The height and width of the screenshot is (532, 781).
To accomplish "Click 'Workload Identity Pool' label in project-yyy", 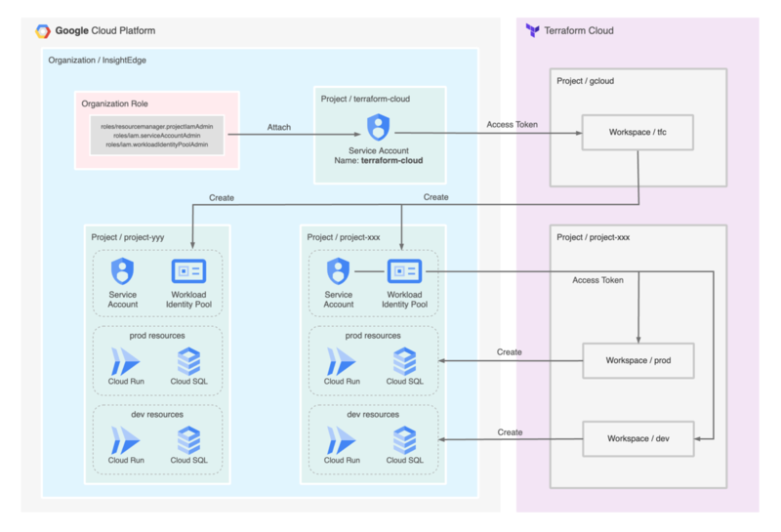I will 188,300.
